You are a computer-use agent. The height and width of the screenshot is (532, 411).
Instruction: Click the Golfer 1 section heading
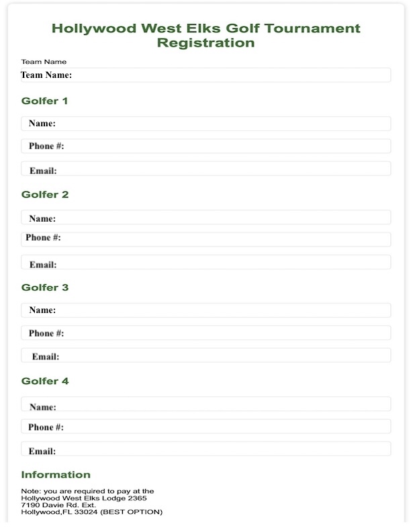point(44,101)
